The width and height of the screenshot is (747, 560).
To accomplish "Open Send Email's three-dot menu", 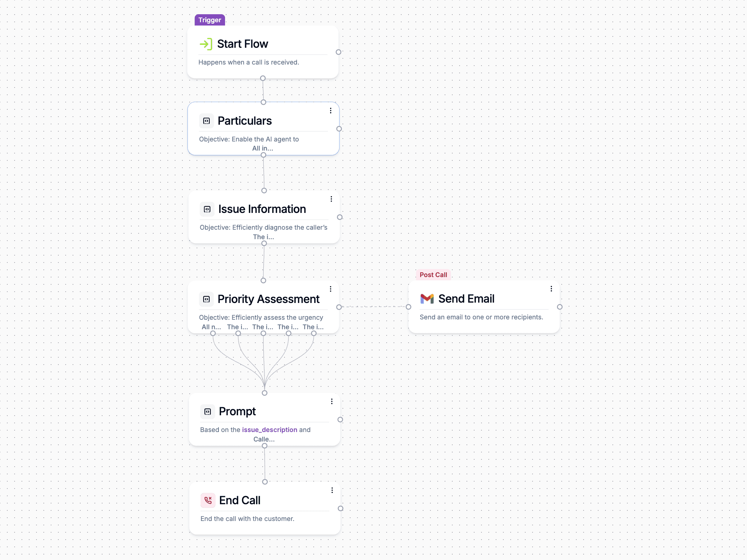I will coord(551,288).
